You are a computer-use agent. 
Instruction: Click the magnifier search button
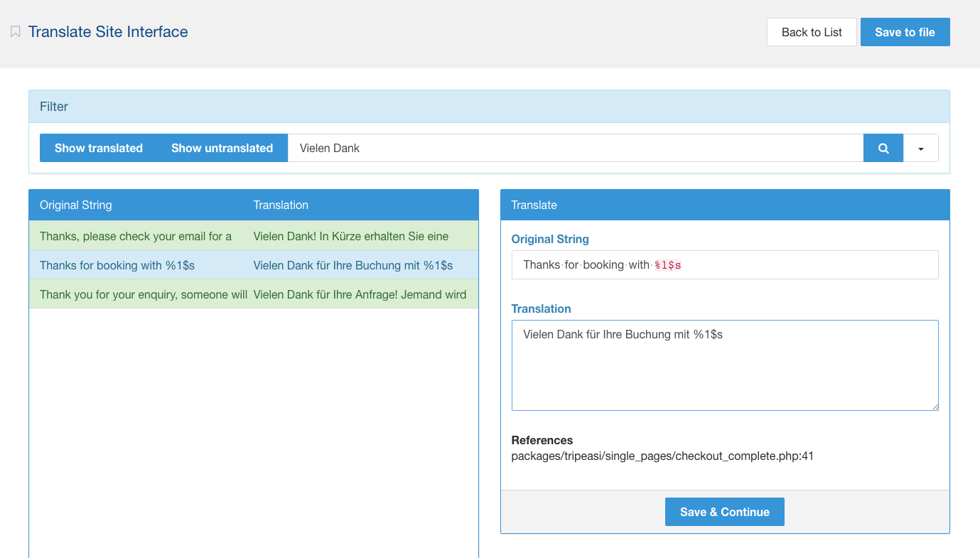tap(883, 148)
